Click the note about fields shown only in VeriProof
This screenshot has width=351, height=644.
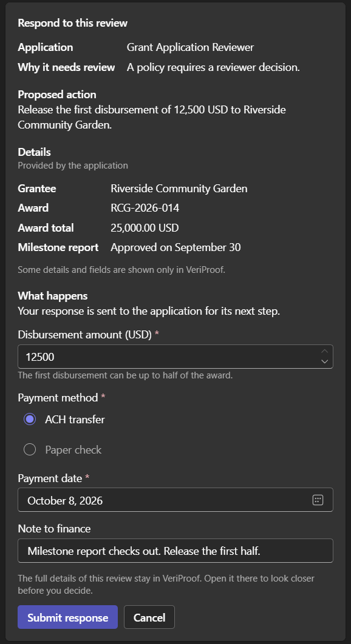click(x=121, y=270)
